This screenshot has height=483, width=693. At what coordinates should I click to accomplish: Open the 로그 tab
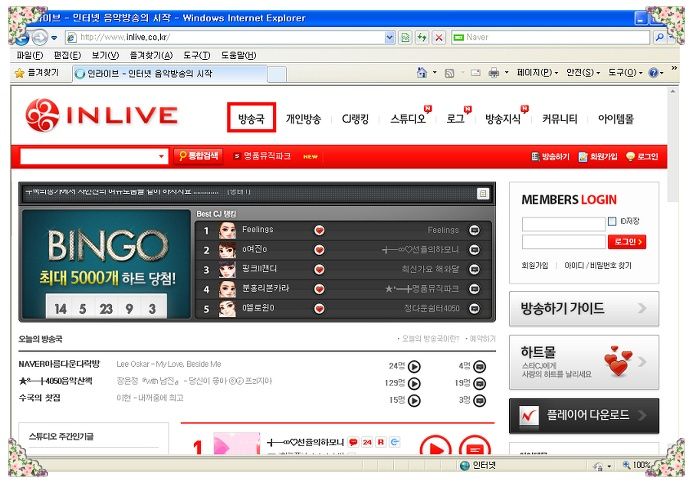point(455,118)
